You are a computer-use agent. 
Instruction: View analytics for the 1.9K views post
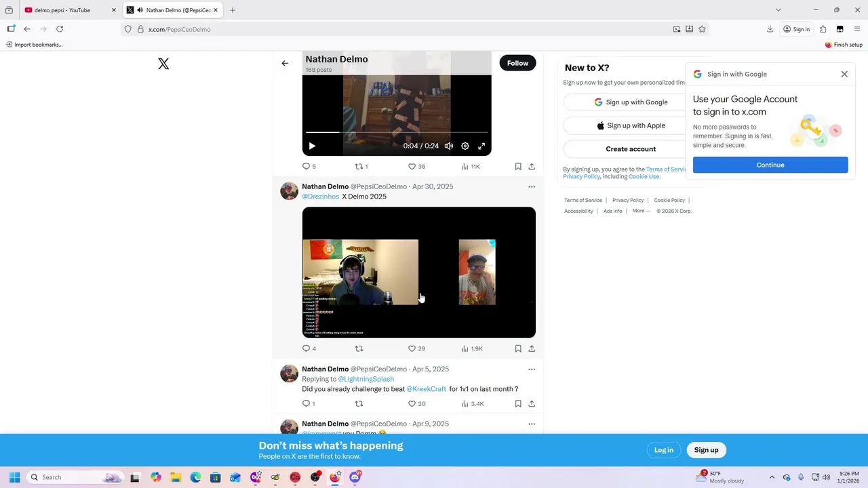pos(472,348)
